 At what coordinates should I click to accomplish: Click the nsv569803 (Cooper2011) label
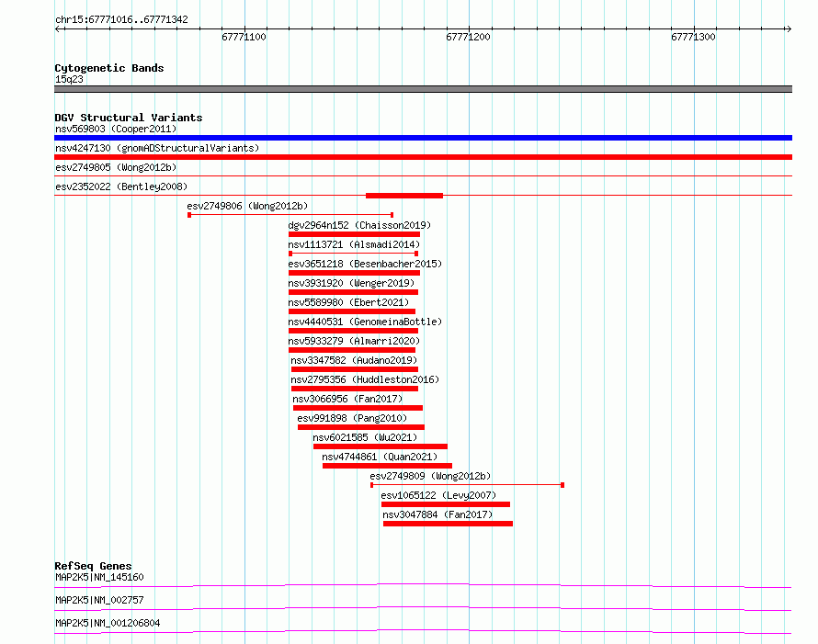[116, 129]
